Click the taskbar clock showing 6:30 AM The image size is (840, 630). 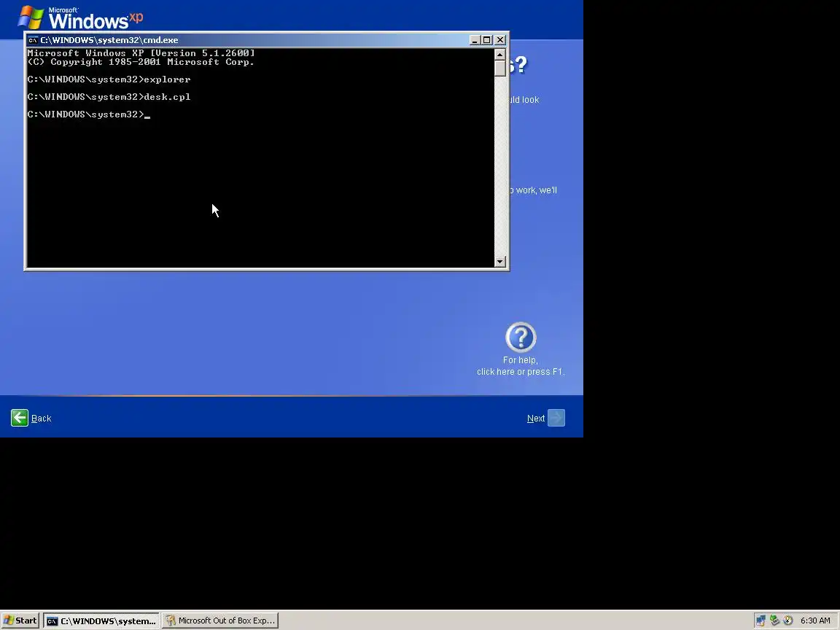click(x=815, y=621)
